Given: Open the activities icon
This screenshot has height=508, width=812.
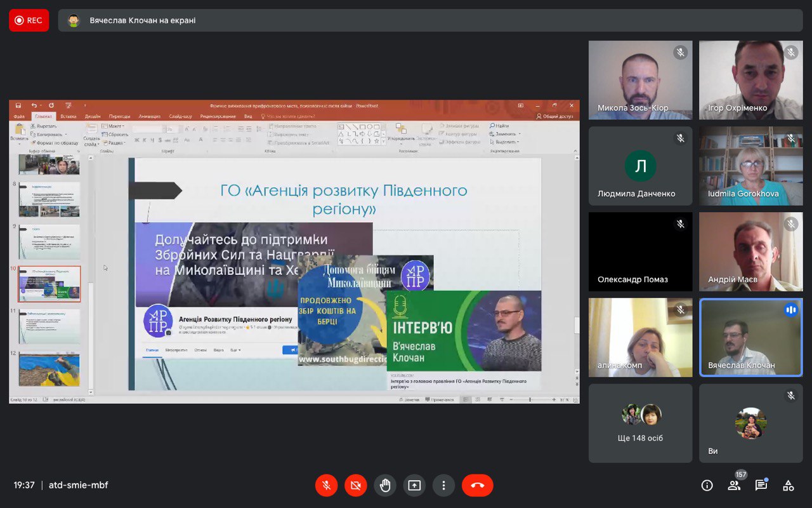Looking at the screenshot, I should tap(789, 485).
